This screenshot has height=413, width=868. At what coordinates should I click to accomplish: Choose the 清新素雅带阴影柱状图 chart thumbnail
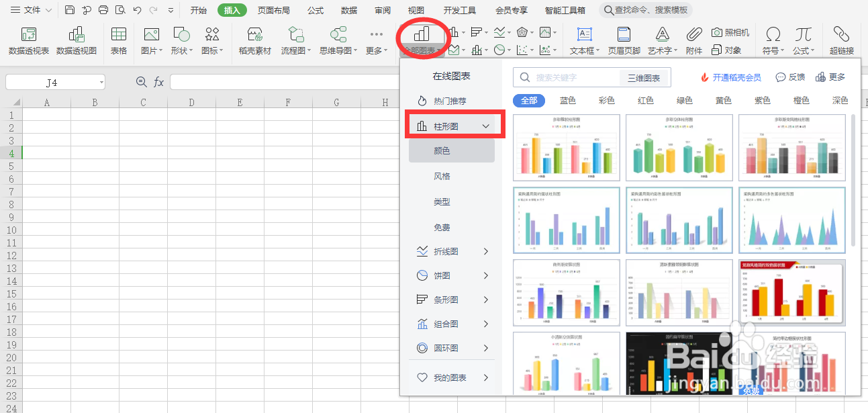tap(679, 292)
